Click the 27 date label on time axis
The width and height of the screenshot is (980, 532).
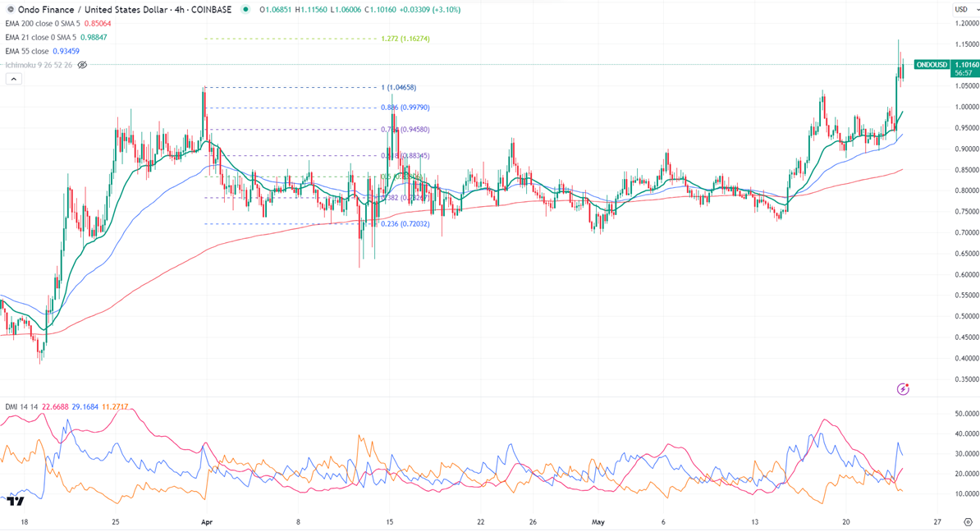[x=936, y=522]
